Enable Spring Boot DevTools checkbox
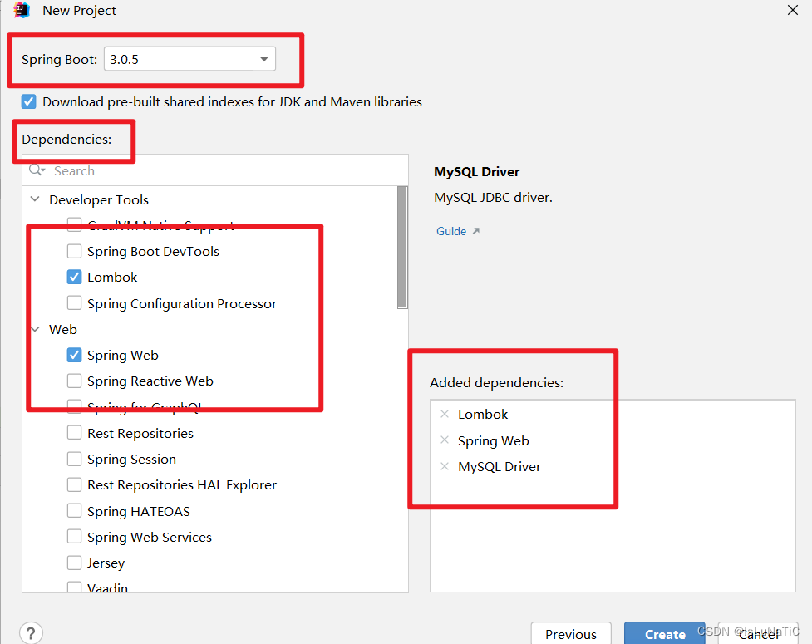Screen dimensions: 812x644 pyautogui.click(x=75, y=251)
